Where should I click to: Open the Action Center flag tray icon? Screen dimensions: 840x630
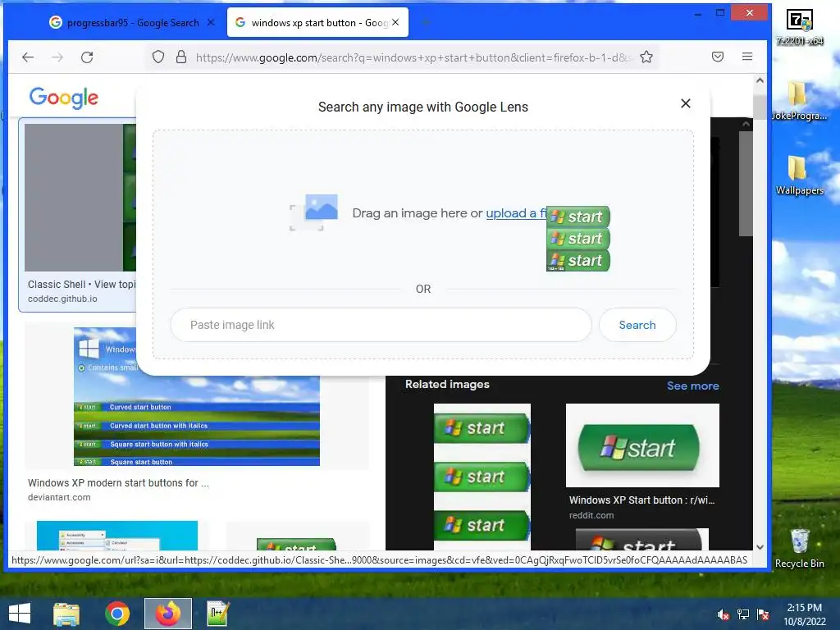pos(763,614)
